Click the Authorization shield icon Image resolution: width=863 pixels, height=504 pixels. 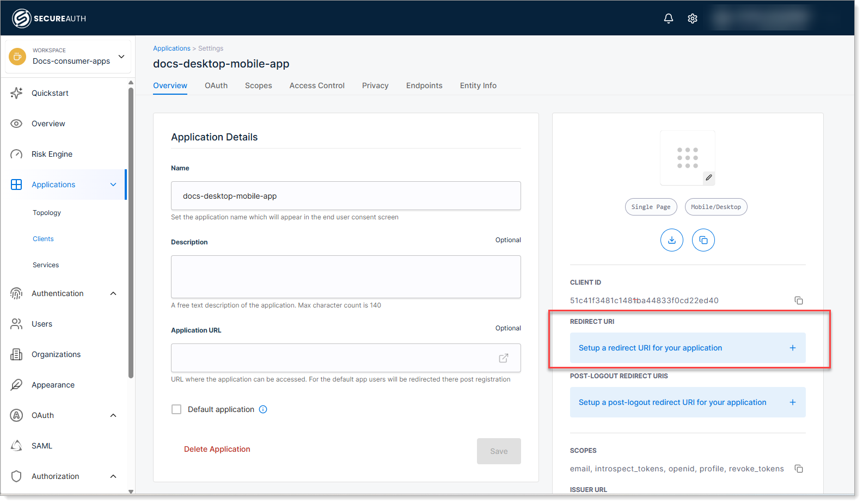pyautogui.click(x=16, y=476)
